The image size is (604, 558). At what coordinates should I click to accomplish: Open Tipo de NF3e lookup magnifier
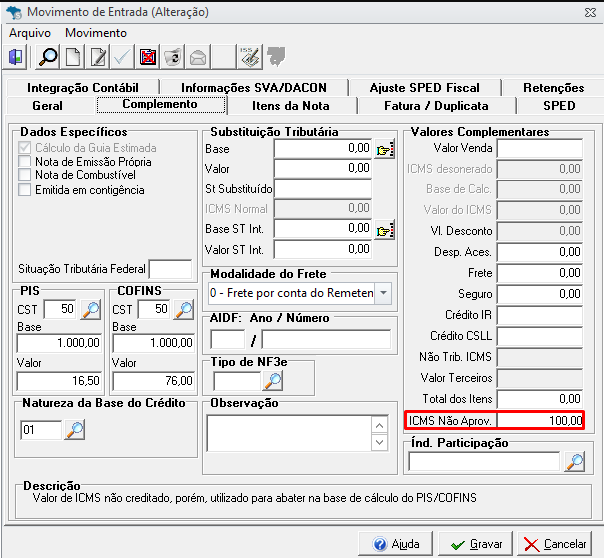(273, 380)
